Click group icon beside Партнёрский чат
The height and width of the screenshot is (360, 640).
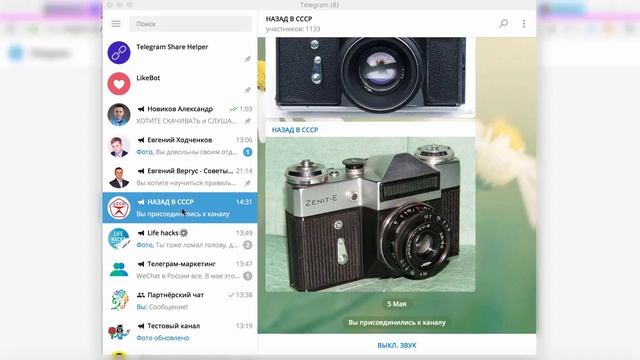point(141,295)
